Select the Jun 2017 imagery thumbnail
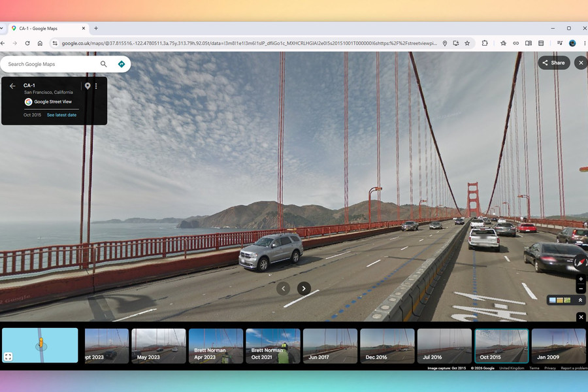This screenshot has width=588, height=392. click(330, 346)
